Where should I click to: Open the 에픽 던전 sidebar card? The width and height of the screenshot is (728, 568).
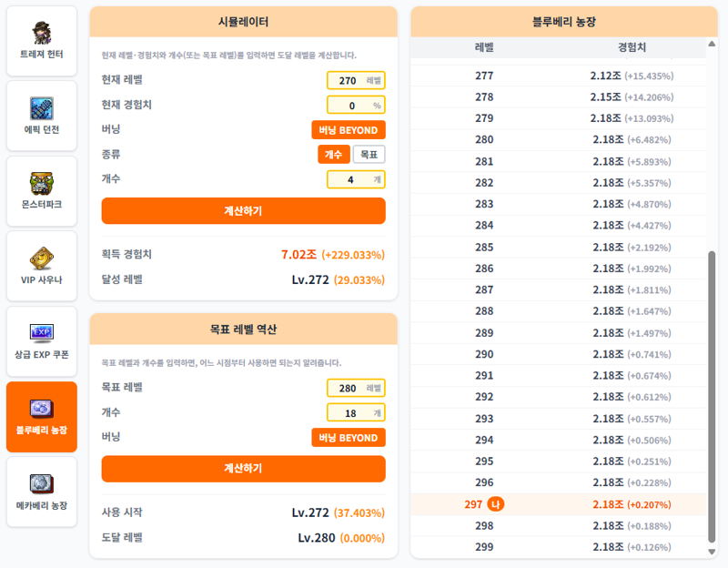click(42, 116)
